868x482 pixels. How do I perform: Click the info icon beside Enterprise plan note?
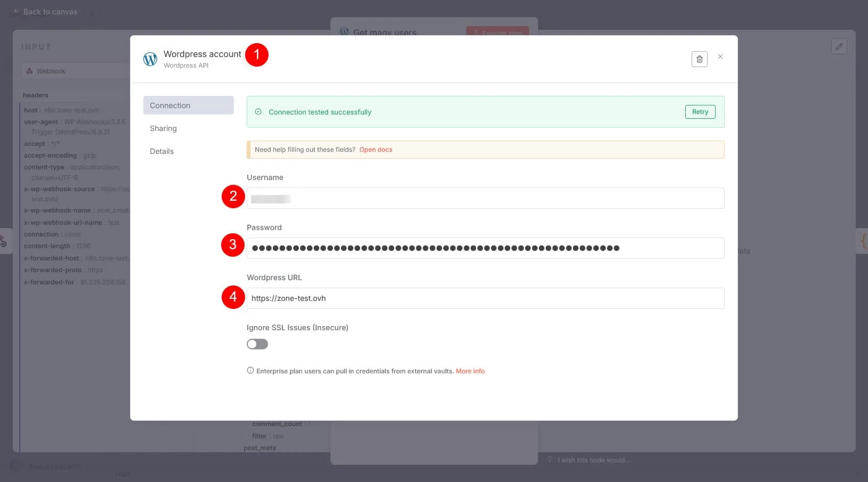[x=250, y=371]
